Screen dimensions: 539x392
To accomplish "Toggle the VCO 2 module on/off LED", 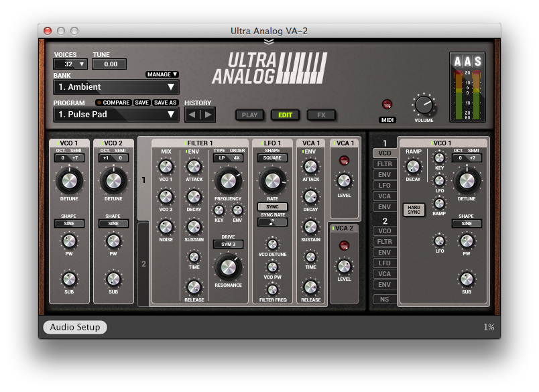I will tap(102, 143).
